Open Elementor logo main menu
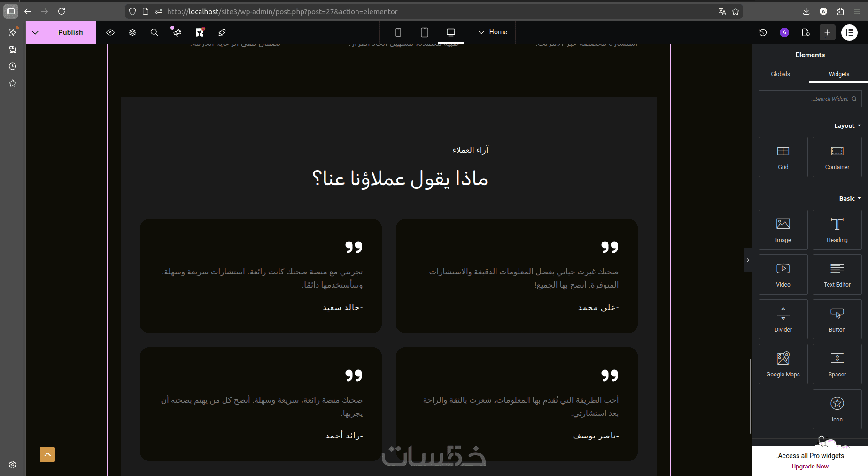This screenshot has height=476, width=868. [x=849, y=32]
